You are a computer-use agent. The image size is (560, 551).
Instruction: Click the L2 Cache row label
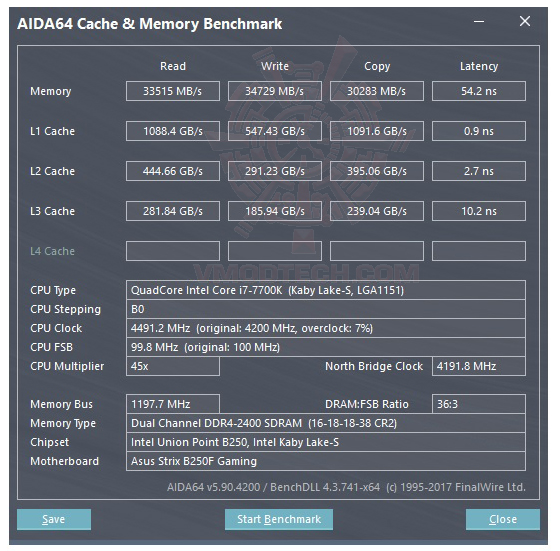click(52, 171)
